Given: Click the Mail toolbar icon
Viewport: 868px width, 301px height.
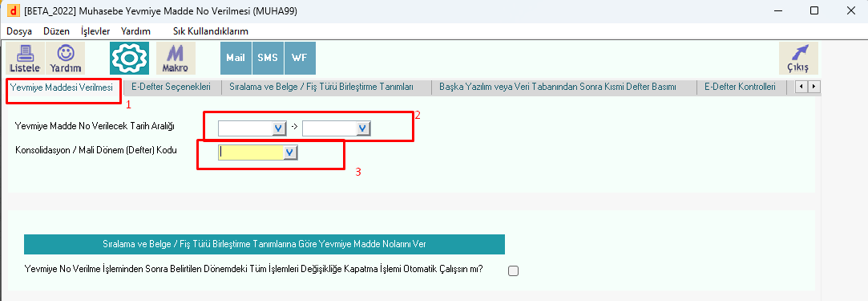Looking at the screenshot, I should pyautogui.click(x=236, y=59).
